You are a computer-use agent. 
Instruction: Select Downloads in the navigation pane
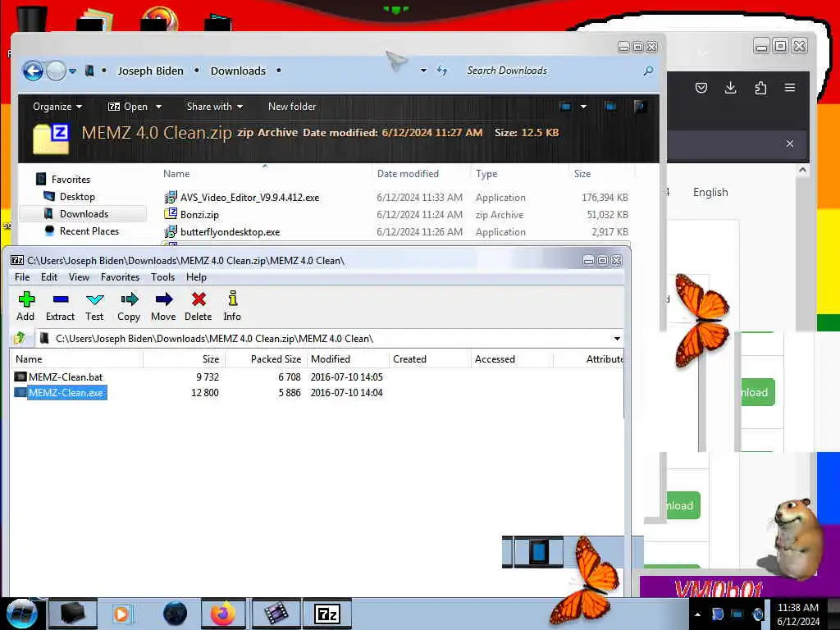point(84,214)
